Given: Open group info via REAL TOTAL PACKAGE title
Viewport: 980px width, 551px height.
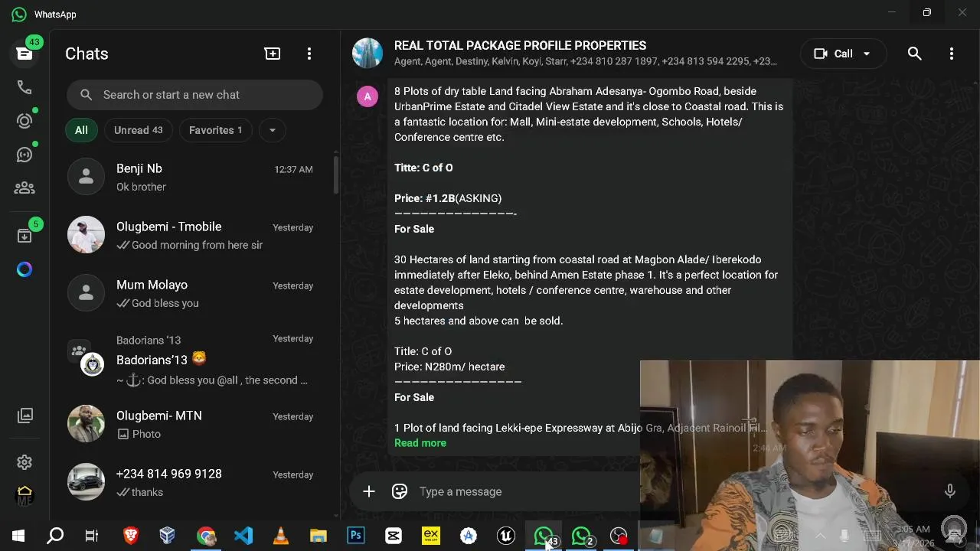Looking at the screenshot, I should (520, 46).
